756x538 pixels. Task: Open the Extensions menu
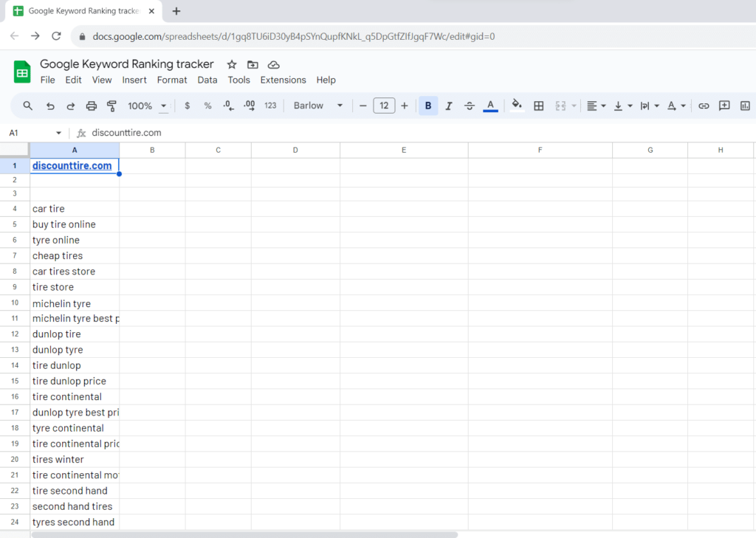pyautogui.click(x=283, y=80)
